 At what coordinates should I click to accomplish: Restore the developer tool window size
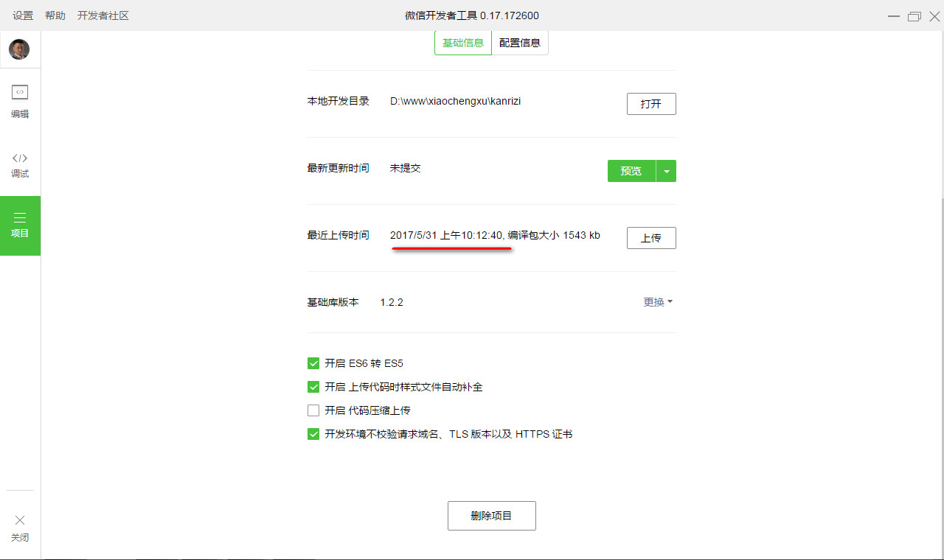coord(914,16)
